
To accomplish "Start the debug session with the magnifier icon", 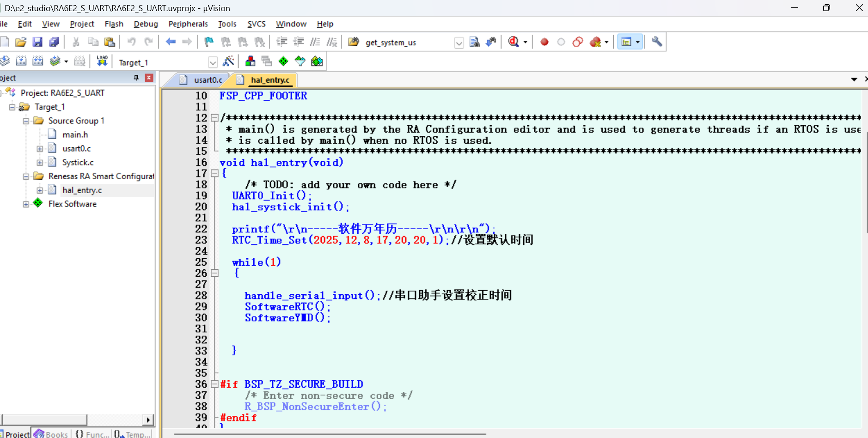I will [513, 42].
